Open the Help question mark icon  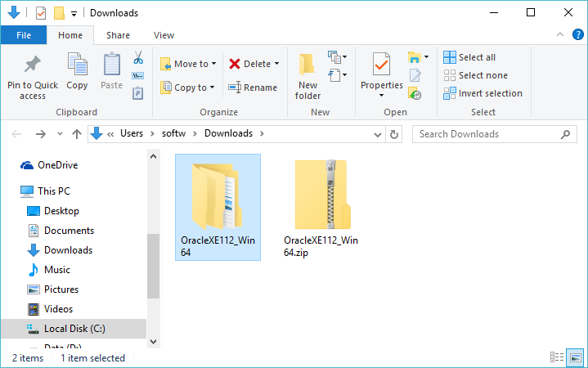click(x=577, y=35)
